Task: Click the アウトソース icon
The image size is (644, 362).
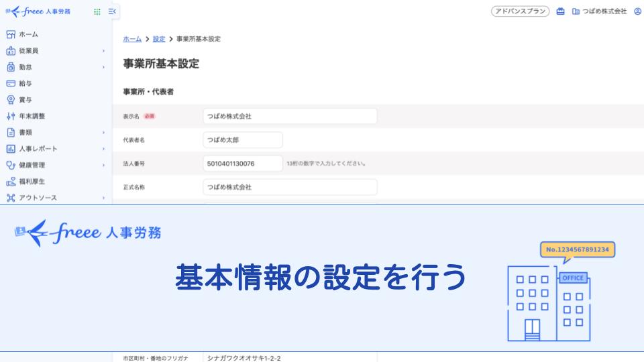Action: pyautogui.click(x=11, y=198)
